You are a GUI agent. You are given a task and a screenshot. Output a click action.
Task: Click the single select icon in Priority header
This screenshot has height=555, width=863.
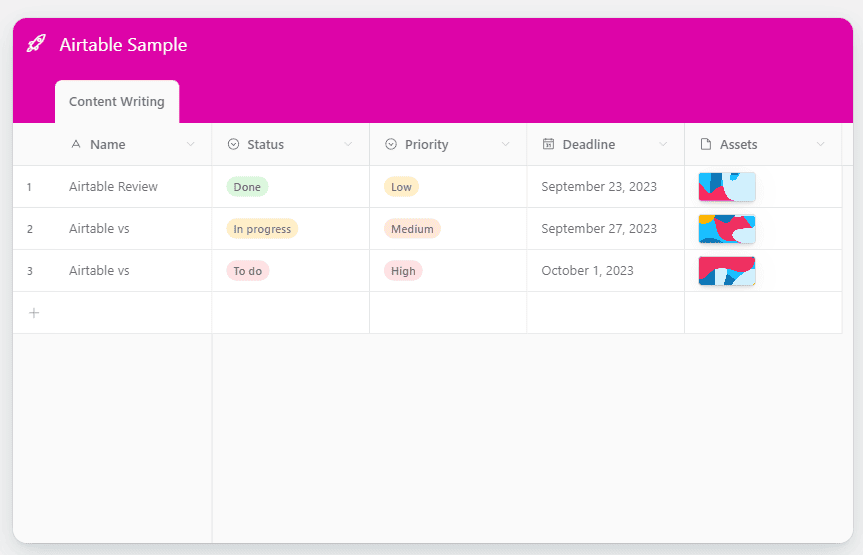pos(391,144)
